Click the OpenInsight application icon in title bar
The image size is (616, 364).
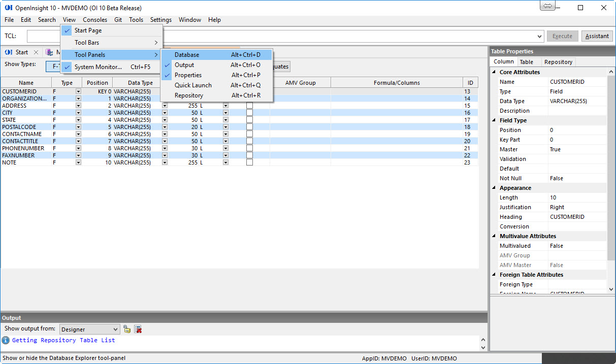point(8,8)
